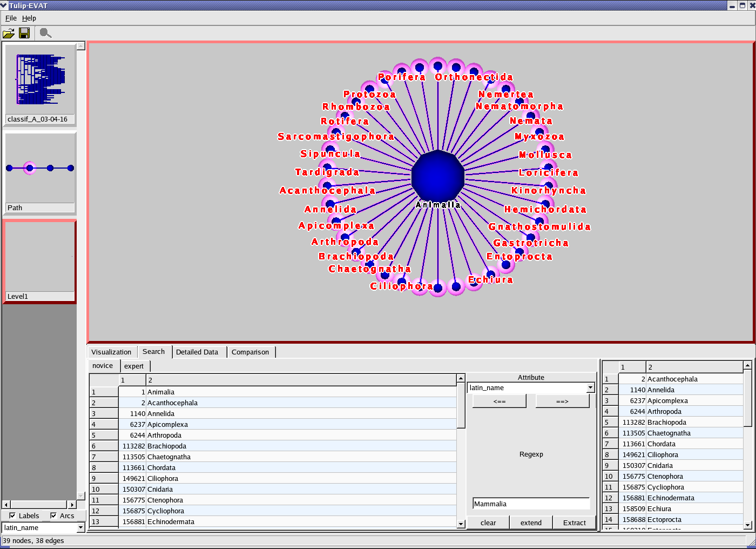The height and width of the screenshot is (549, 756).
Task: Click the left arrow <== button
Action: (x=499, y=401)
